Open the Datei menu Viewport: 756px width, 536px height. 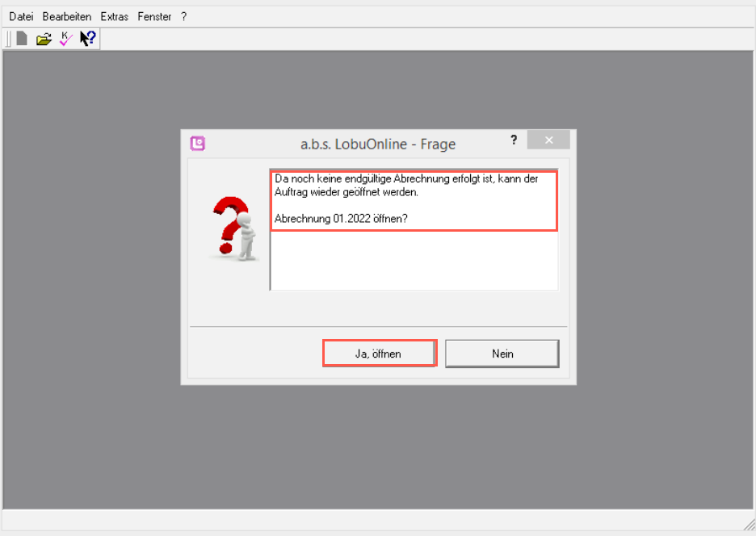click(x=21, y=16)
